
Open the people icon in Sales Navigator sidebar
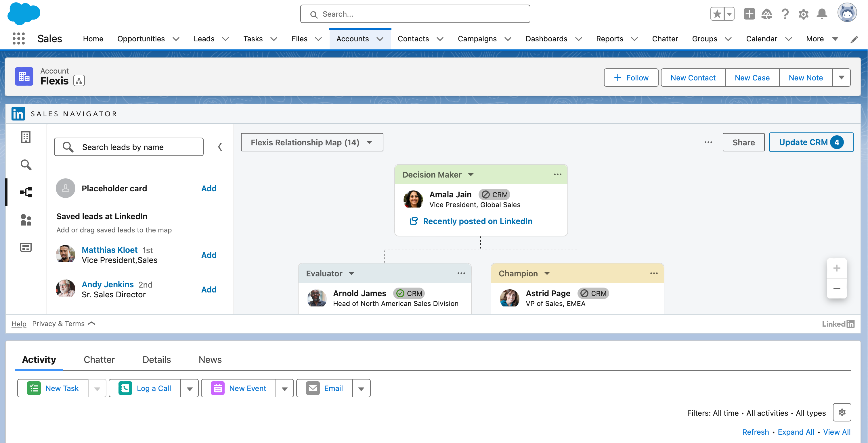(x=26, y=220)
